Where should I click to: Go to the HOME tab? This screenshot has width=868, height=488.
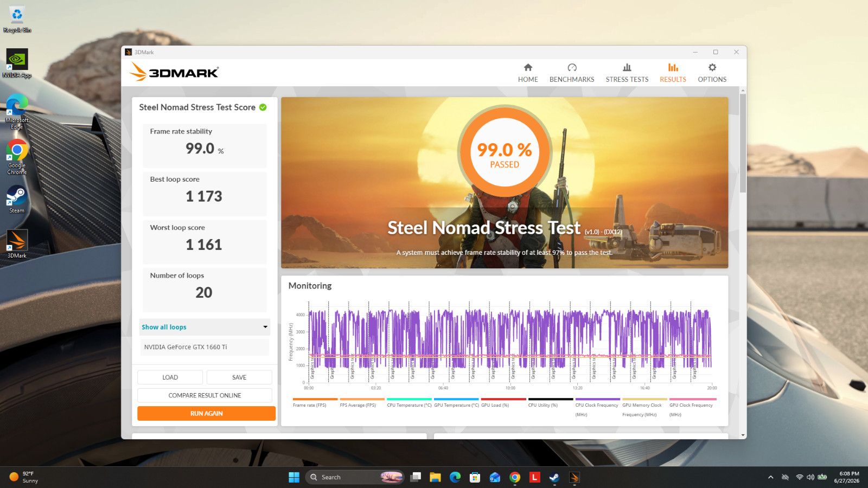pyautogui.click(x=528, y=73)
